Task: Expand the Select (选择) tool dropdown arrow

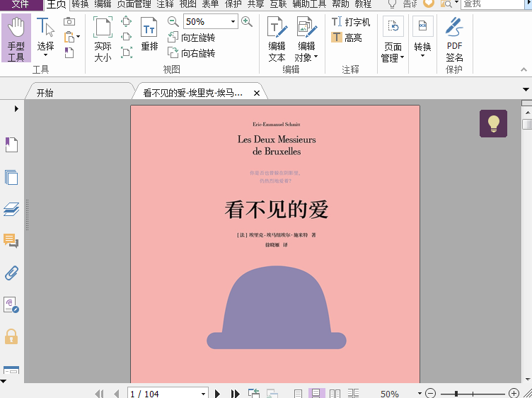Action: point(45,55)
